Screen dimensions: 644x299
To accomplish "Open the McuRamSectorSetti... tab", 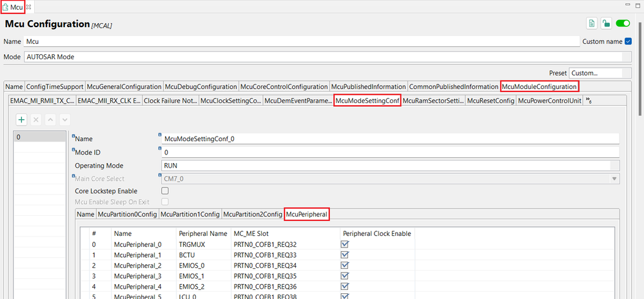I will (x=433, y=101).
